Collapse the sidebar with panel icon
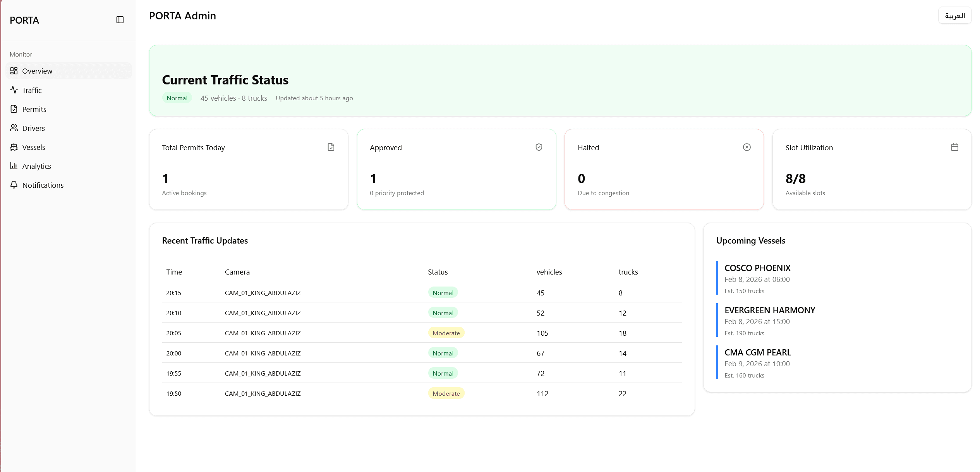 [x=120, y=20]
